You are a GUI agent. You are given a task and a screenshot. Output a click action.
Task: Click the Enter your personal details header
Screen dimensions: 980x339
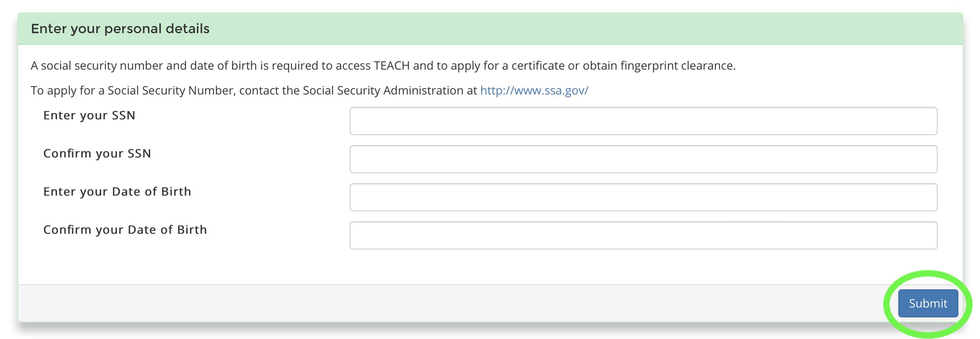[120, 29]
